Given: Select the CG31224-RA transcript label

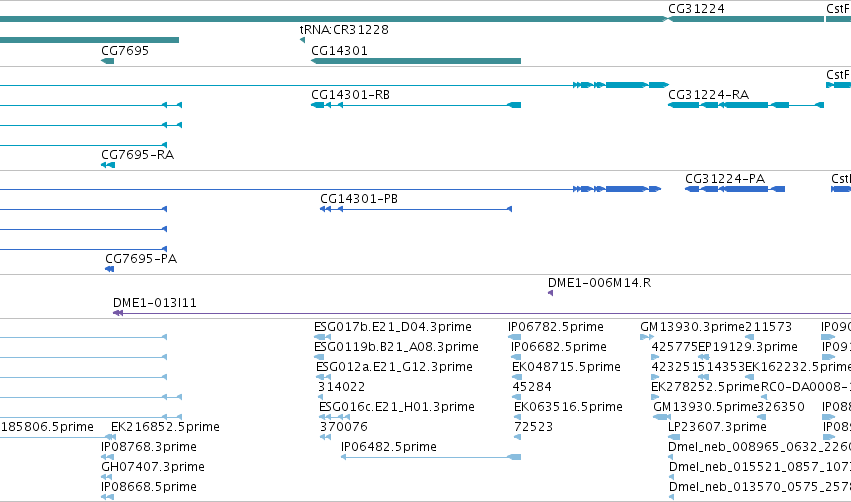Looking at the screenshot, I should point(708,94).
